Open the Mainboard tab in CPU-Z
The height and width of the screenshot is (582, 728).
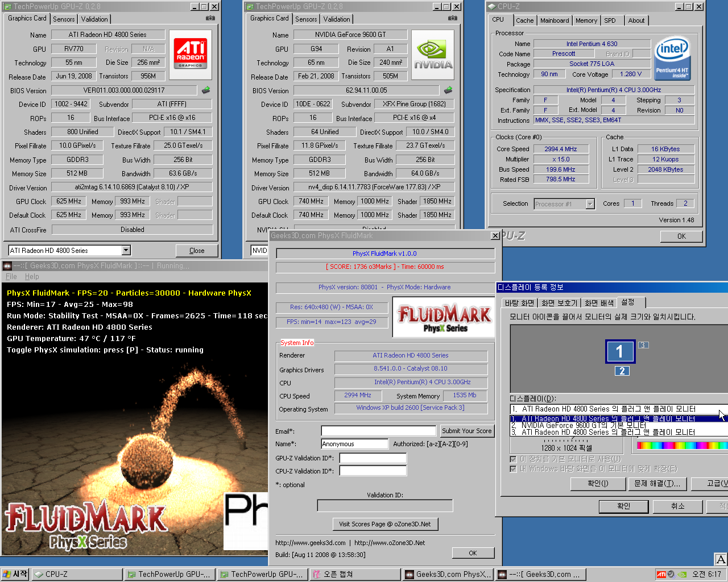click(x=555, y=20)
